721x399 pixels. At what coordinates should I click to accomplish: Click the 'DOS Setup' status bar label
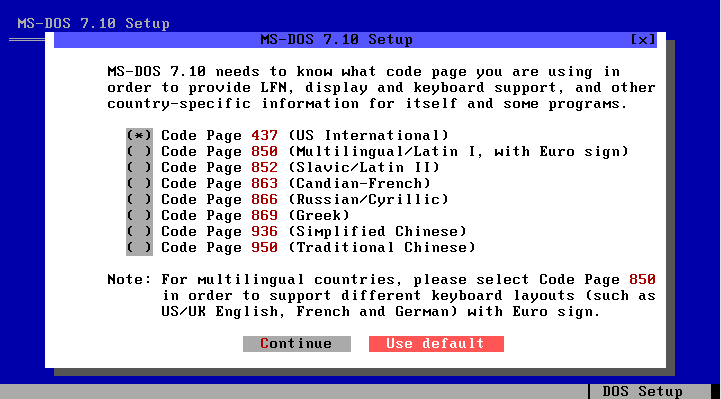(x=642, y=392)
